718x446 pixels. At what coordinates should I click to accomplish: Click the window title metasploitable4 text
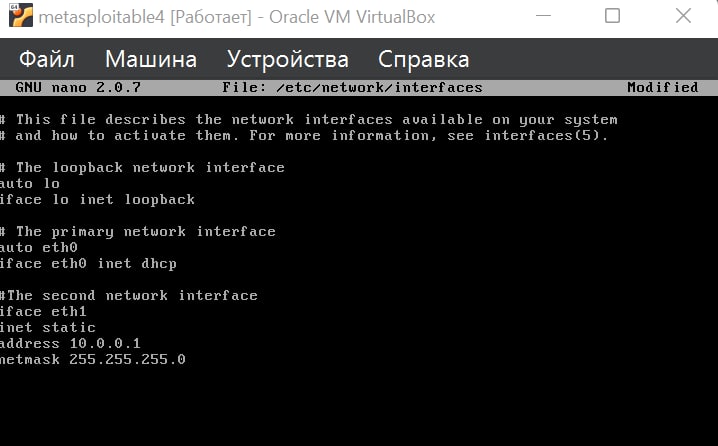[x=101, y=17]
